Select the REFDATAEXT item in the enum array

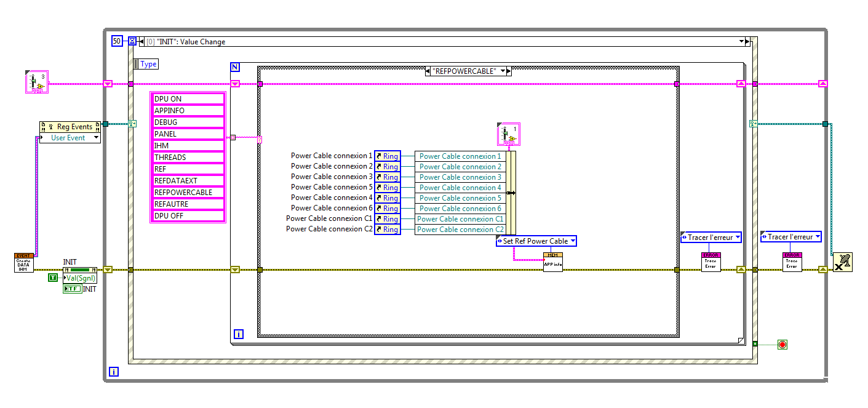pyautogui.click(x=188, y=180)
